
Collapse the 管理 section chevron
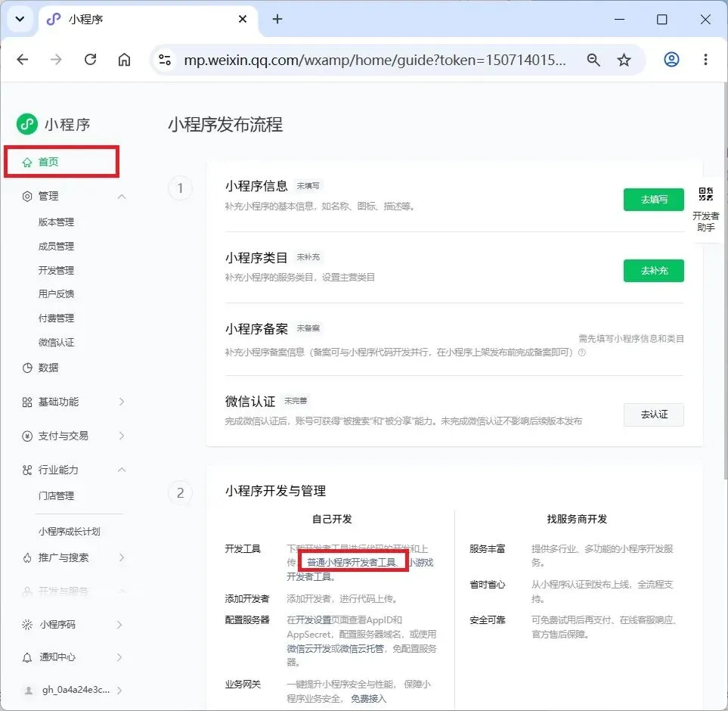[x=122, y=197]
